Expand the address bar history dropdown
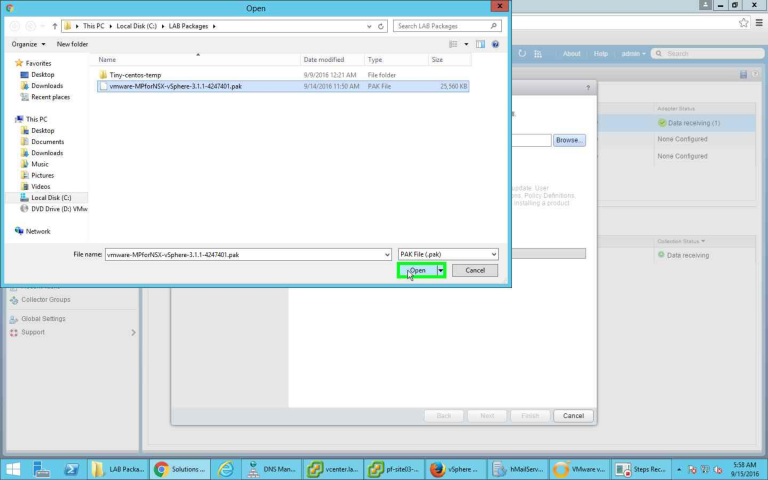Viewport: 768px width, 480px height. (x=369, y=26)
